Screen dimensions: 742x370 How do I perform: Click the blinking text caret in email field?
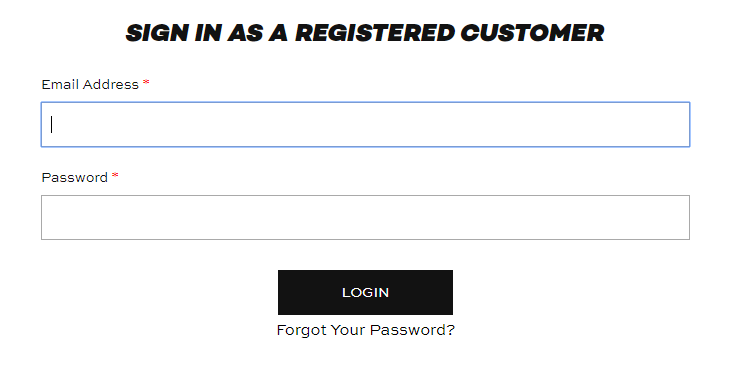tap(52, 124)
